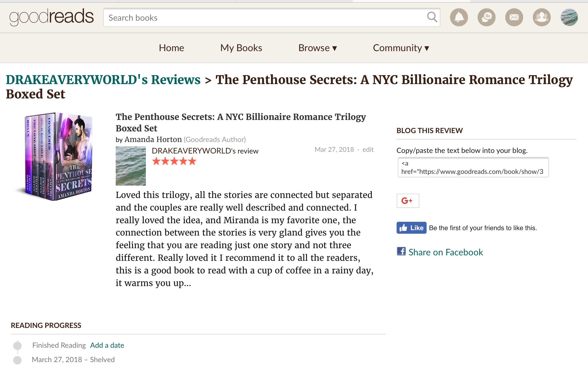This screenshot has height=375, width=588.
Task: Click the profile avatar in header
Action: pyautogui.click(x=569, y=18)
